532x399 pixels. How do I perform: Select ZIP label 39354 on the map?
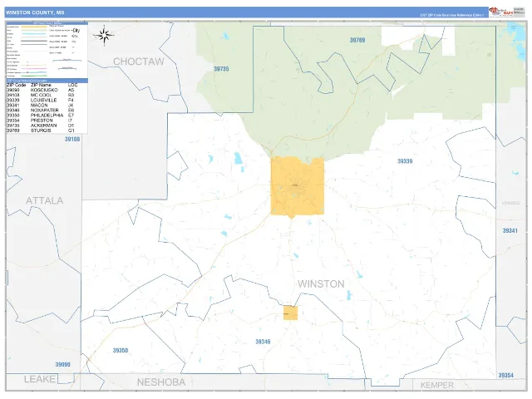(506, 375)
